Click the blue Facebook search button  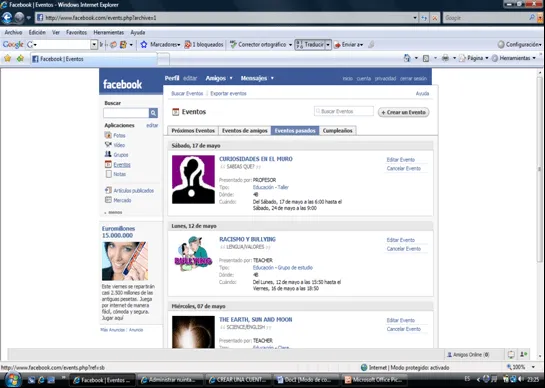[153, 113]
